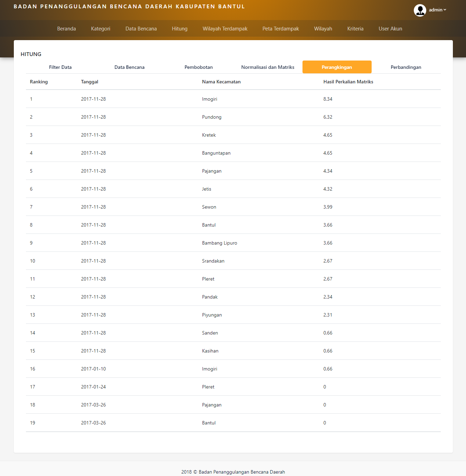Open the Wilayah Terdampak page

click(225, 29)
